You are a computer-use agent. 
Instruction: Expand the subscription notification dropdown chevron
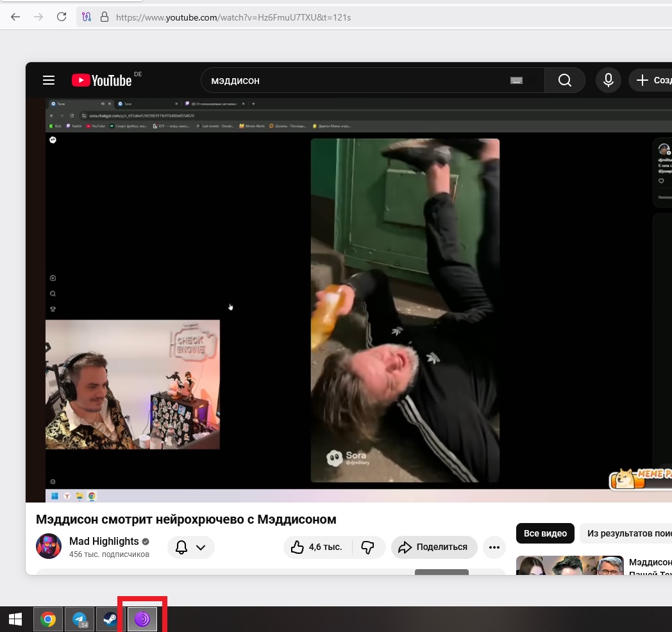click(201, 547)
